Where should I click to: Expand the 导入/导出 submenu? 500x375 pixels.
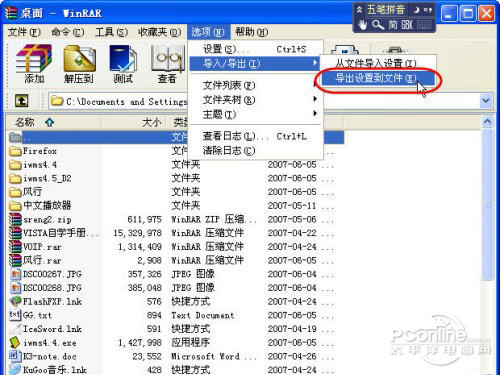point(255,63)
